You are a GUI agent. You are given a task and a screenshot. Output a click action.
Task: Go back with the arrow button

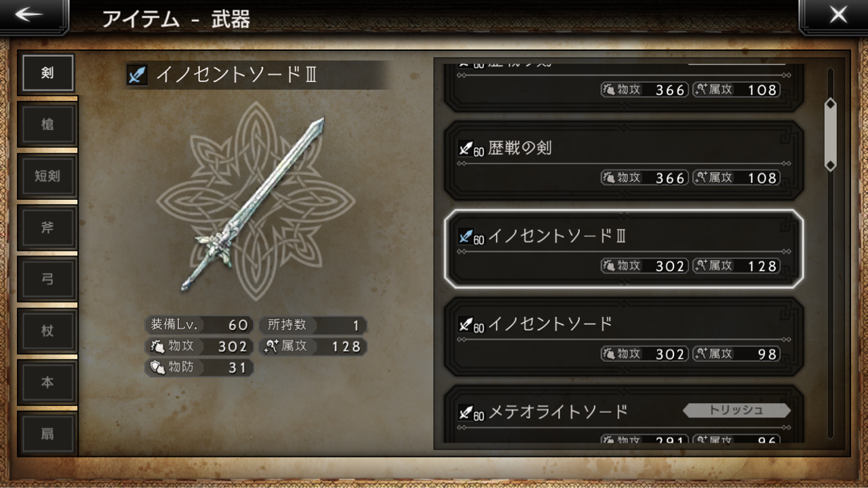point(33,16)
